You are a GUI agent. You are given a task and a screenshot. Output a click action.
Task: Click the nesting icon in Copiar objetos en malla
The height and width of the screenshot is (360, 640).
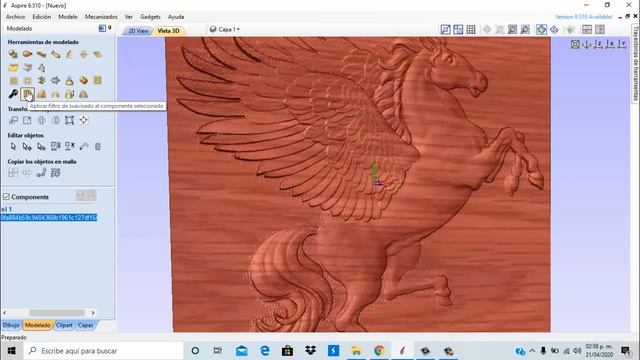(56, 173)
